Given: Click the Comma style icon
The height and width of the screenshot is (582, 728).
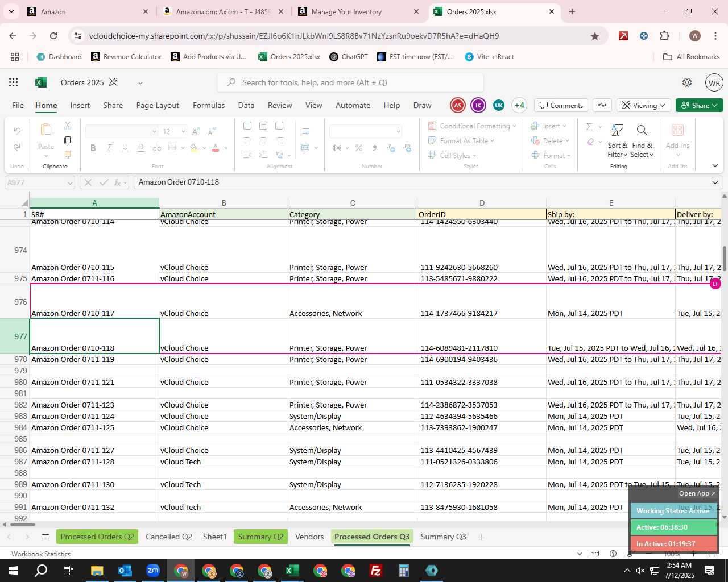Looking at the screenshot, I should (x=375, y=148).
